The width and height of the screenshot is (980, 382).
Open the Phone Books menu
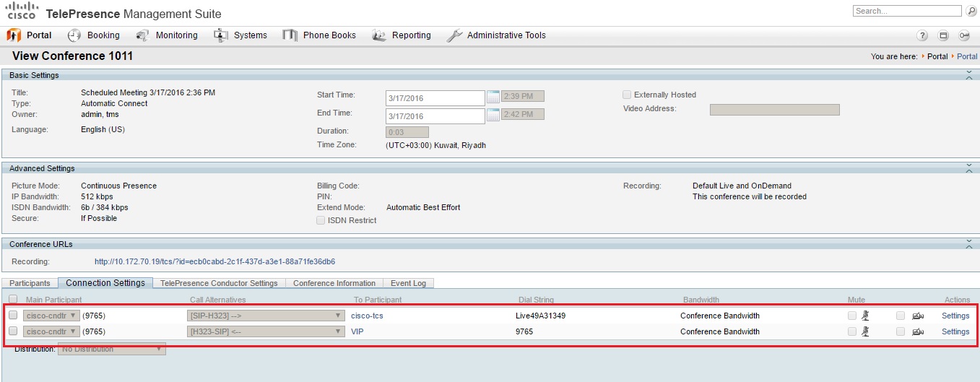click(319, 35)
